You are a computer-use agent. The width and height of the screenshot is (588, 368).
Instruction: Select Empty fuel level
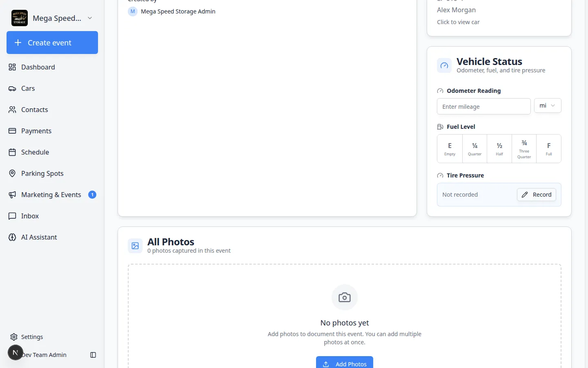pyautogui.click(x=450, y=149)
